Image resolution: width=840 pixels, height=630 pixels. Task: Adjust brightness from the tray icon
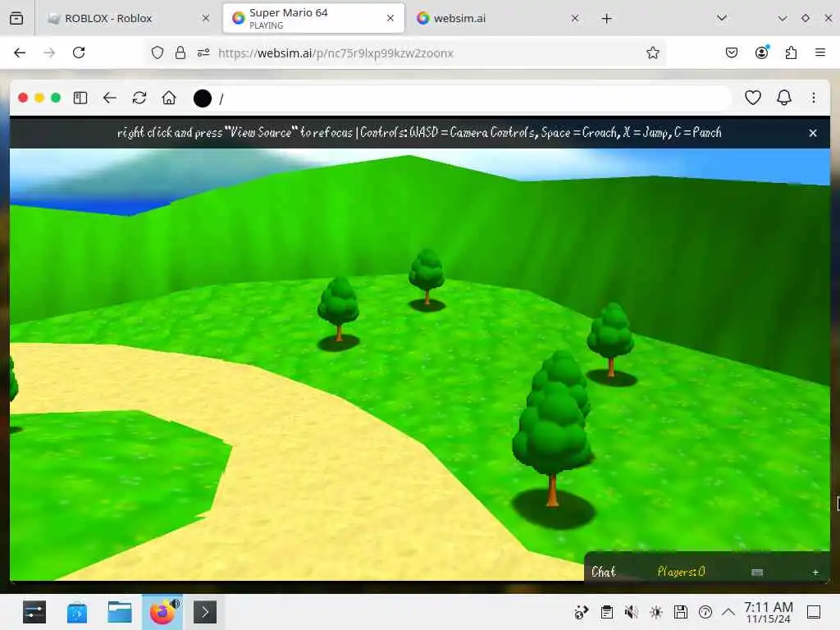coord(656,612)
